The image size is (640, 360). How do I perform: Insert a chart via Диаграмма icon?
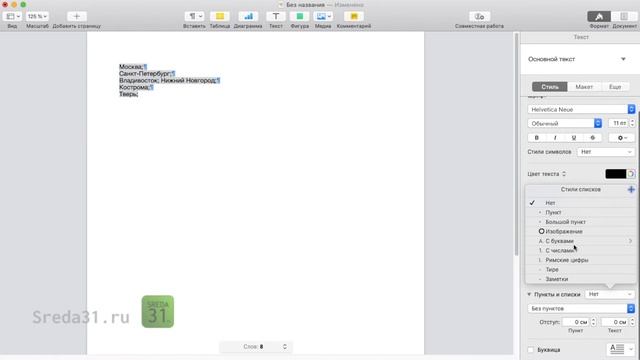point(248,16)
